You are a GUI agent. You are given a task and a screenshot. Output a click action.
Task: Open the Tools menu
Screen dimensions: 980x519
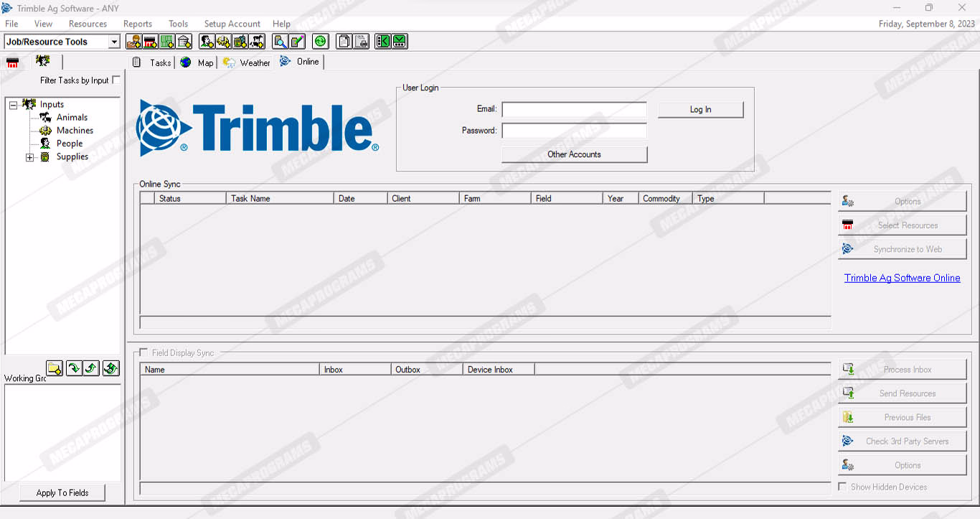(179, 24)
